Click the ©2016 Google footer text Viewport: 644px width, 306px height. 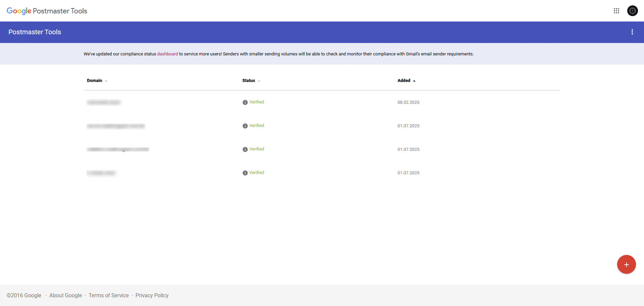(x=24, y=295)
